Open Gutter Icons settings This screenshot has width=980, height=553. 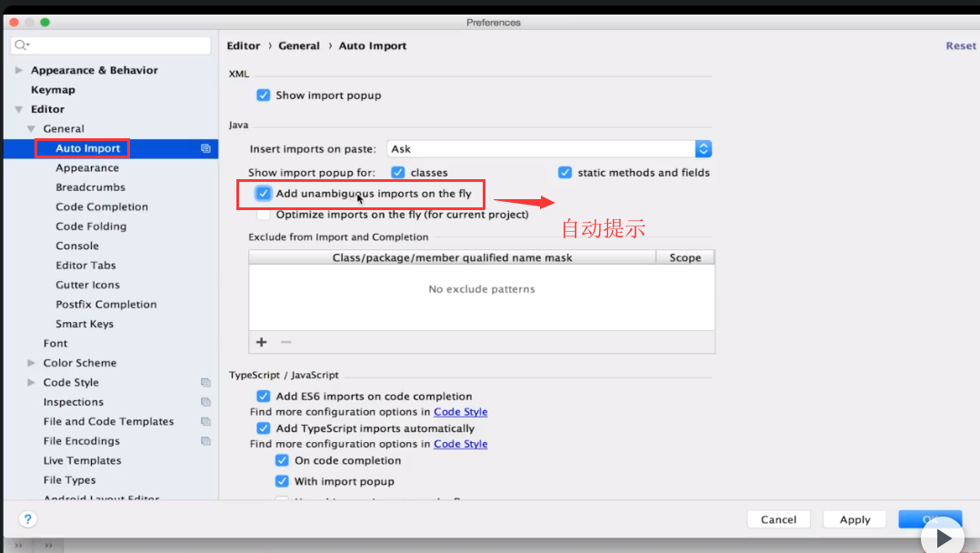[87, 285]
